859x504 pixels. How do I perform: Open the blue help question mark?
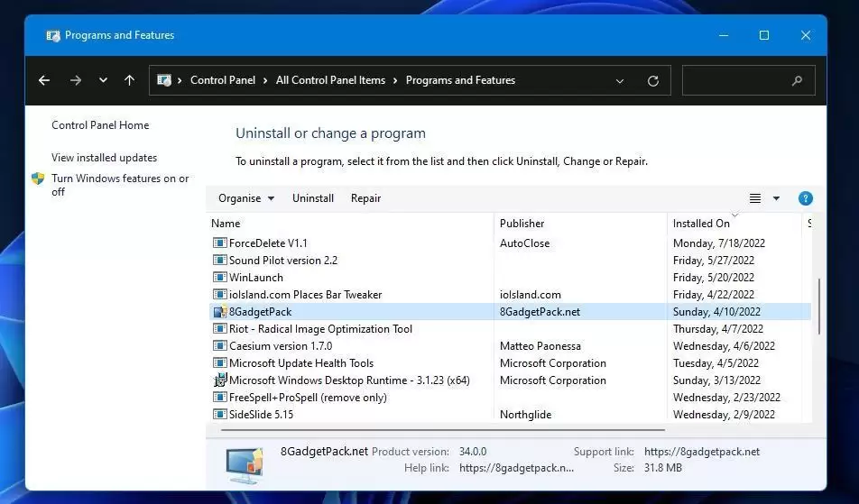805,198
